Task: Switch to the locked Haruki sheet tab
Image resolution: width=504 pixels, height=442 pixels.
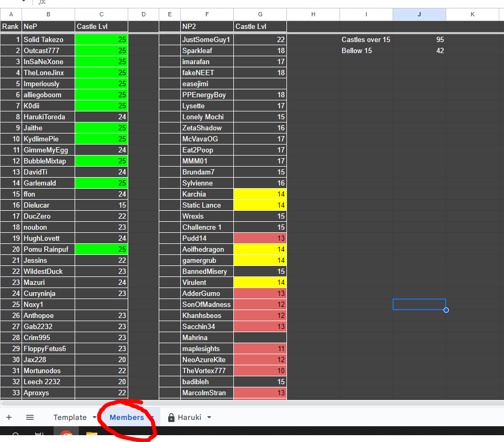Action: [189, 417]
